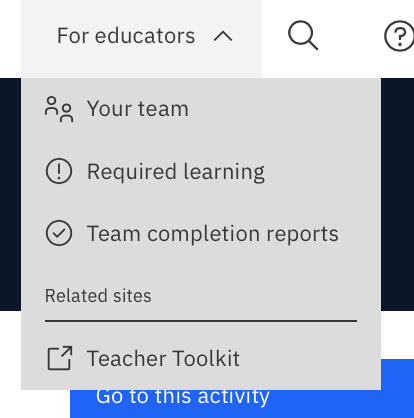Screen dimensions: 414x418
Task: Click empty panel space right of Your team
Action: 283,109
